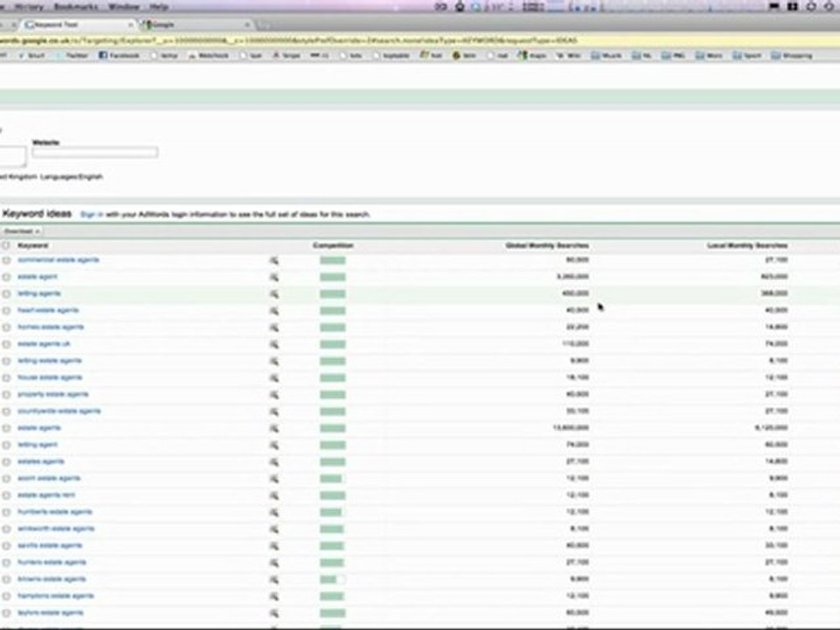
Task: Click magnifier icon for browns estate agents
Action: 274,579
